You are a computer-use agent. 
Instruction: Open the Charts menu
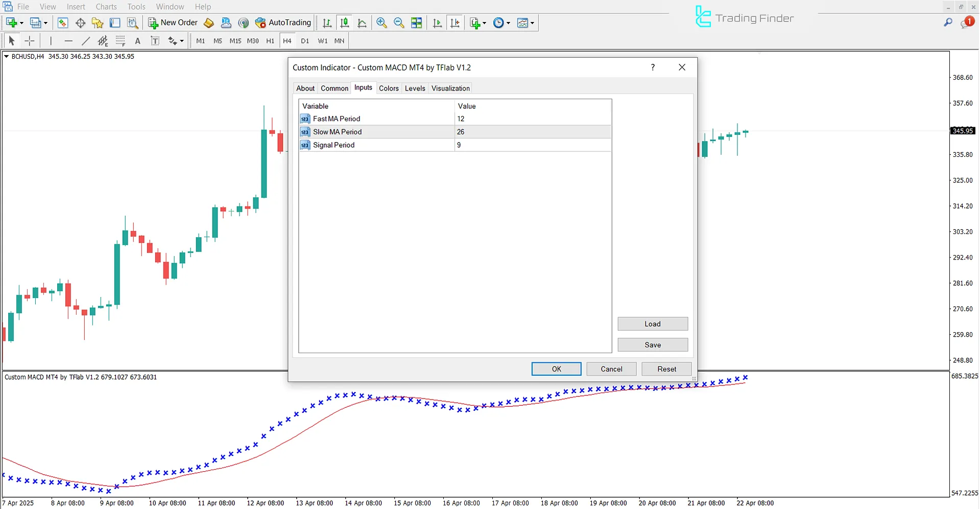(106, 7)
